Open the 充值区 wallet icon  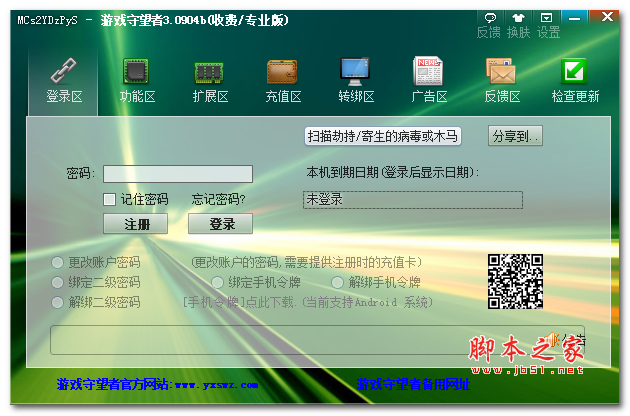282,72
